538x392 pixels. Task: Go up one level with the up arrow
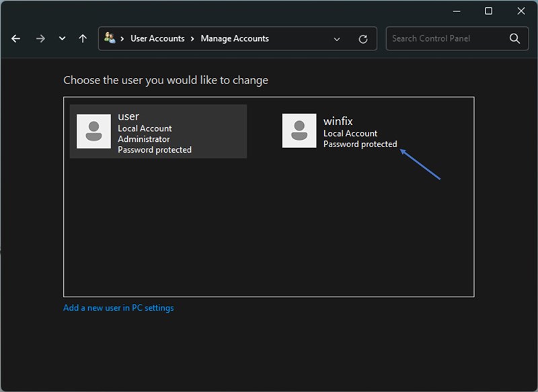[83, 38]
